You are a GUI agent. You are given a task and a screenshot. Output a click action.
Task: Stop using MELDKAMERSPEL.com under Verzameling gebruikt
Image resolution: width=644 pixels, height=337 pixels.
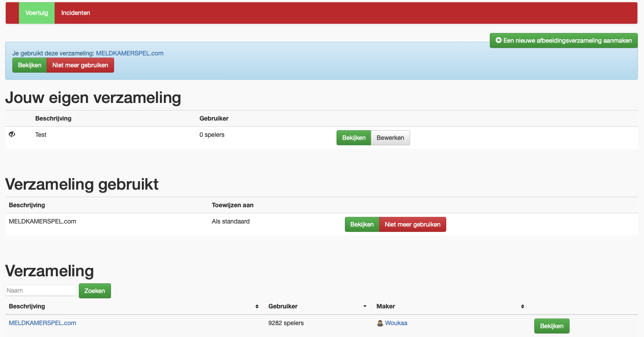pyautogui.click(x=412, y=224)
